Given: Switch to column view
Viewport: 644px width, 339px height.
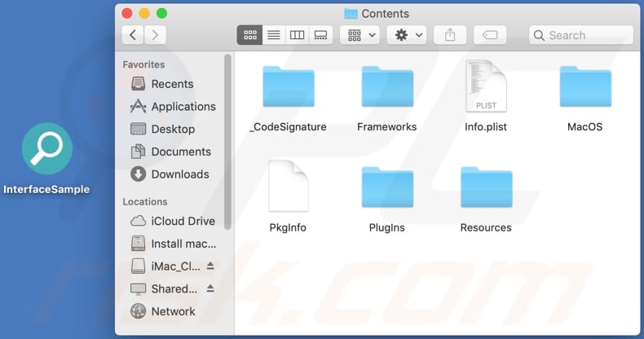Looking at the screenshot, I should (x=297, y=35).
